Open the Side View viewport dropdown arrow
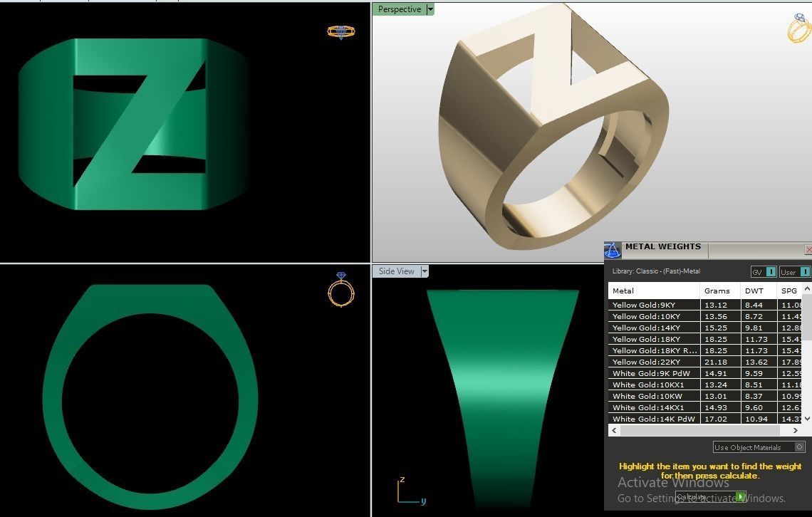This screenshot has height=517, width=812. [425, 271]
